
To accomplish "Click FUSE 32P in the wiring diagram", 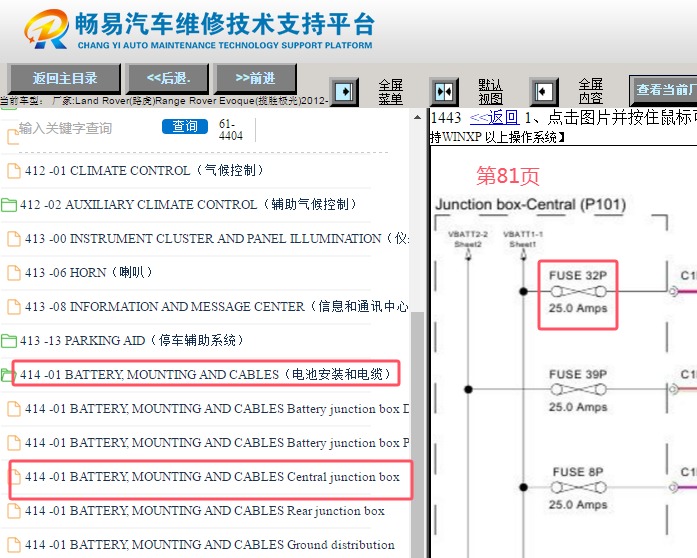I will (x=577, y=292).
